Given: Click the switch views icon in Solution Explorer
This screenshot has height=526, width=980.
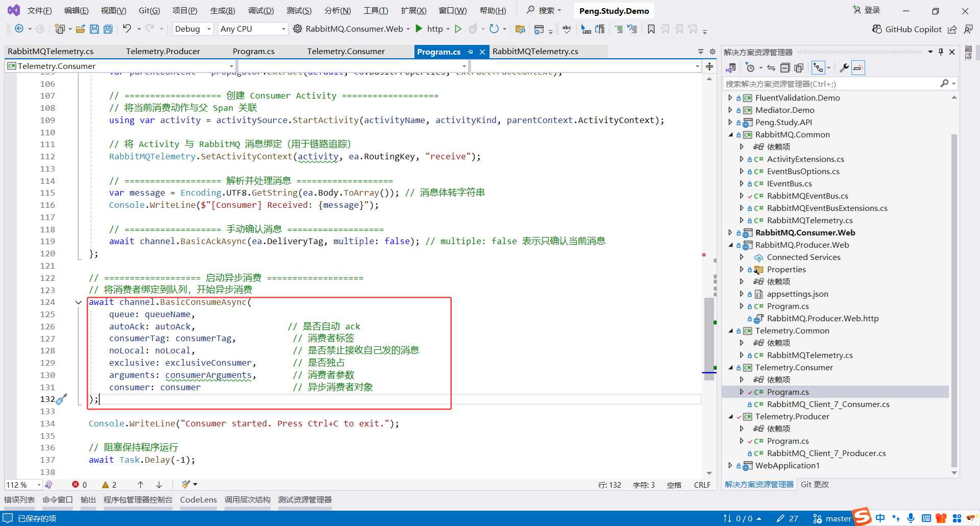Looking at the screenshot, I should [731, 68].
